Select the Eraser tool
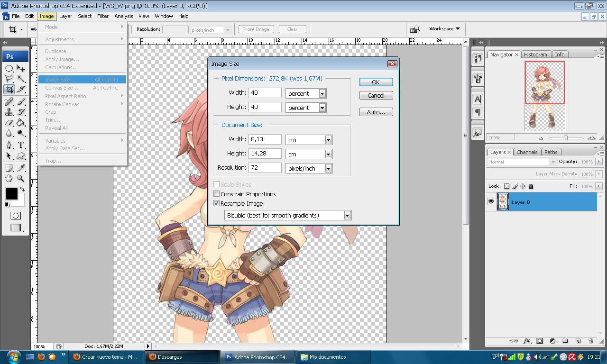 click(9, 123)
